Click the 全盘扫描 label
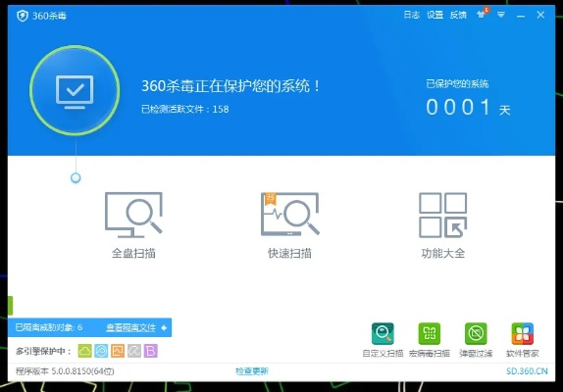 point(133,253)
